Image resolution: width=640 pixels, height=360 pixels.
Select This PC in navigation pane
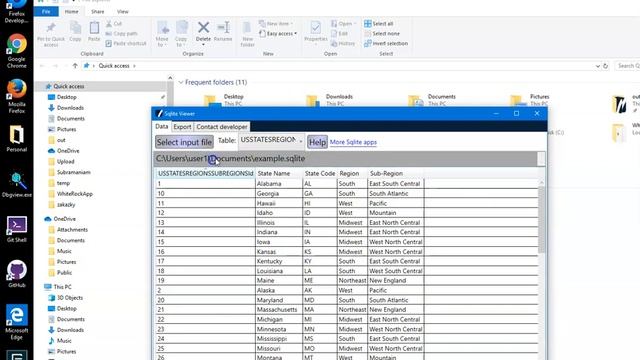point(62,287)
